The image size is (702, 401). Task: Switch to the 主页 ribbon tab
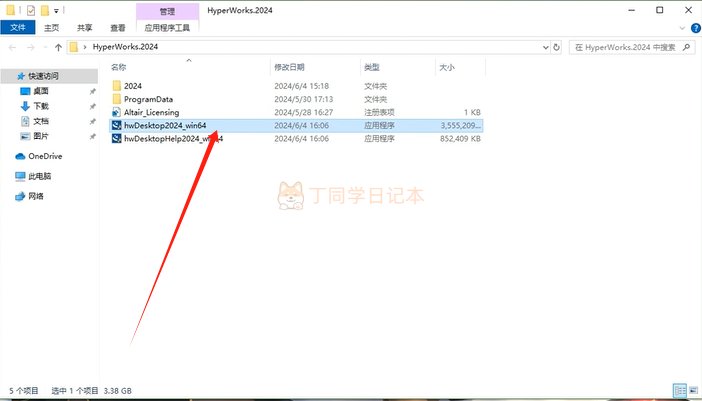(51, 28)
